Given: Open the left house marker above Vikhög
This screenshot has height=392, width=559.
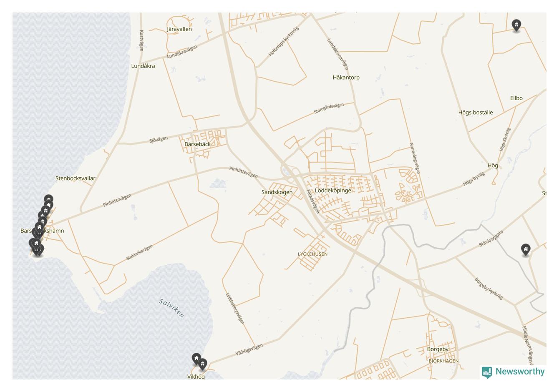Looking at the screenshot, I should 196,359.
